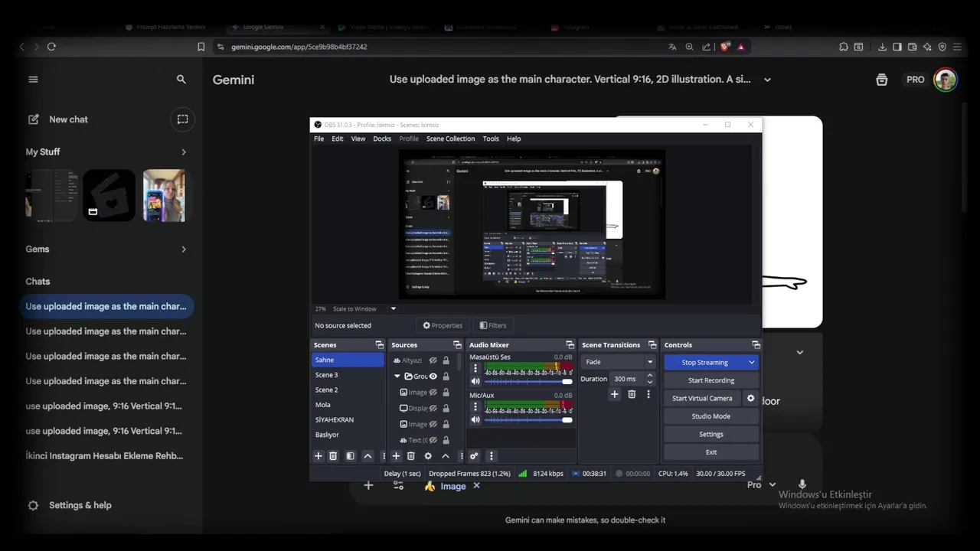
Task: Open OBS Docks menu
Action: (x=382, y=139)
